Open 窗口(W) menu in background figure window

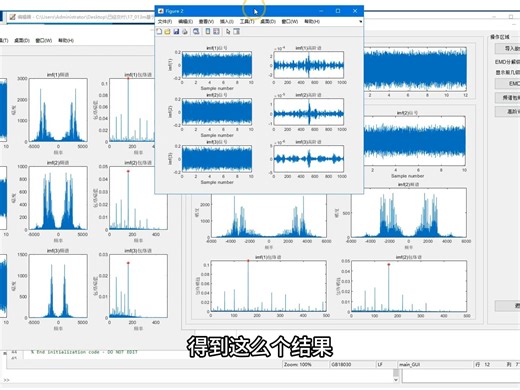pos(44,40)
